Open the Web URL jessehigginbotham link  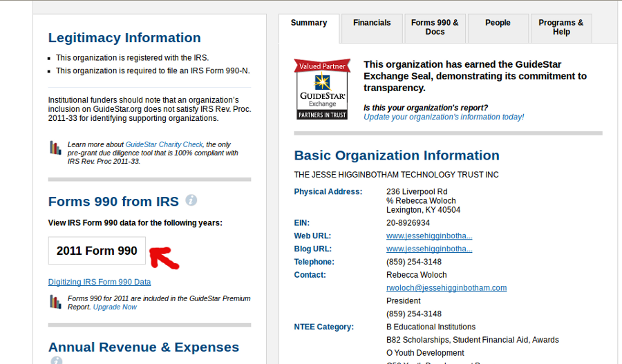[x=429, y=236]
